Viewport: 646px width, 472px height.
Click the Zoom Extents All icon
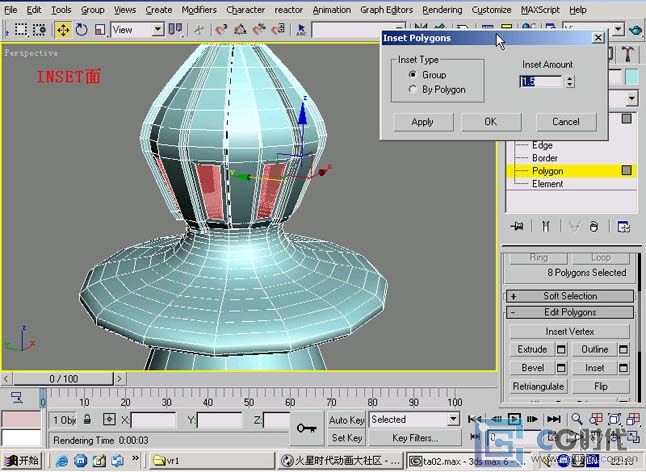pos(633,419)
